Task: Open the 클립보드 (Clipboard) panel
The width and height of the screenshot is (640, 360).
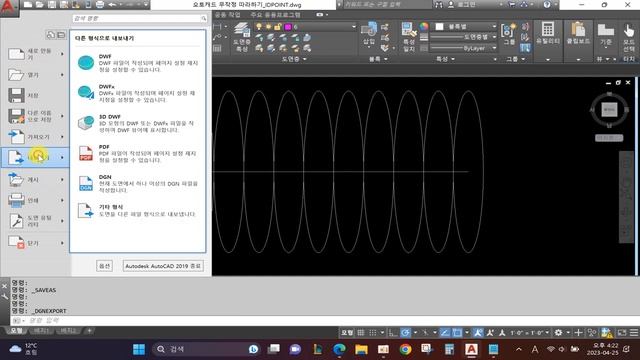Action: [x=578, y=33]
